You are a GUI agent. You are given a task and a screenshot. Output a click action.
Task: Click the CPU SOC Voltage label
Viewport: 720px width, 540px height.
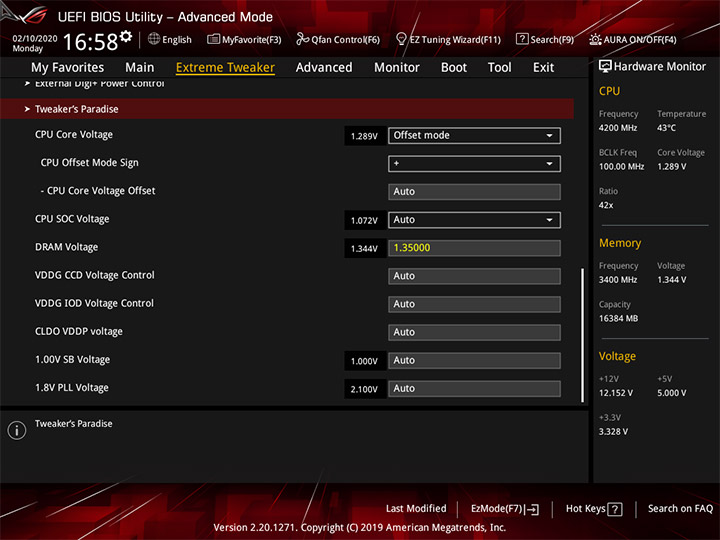click(x=72, y=219)
